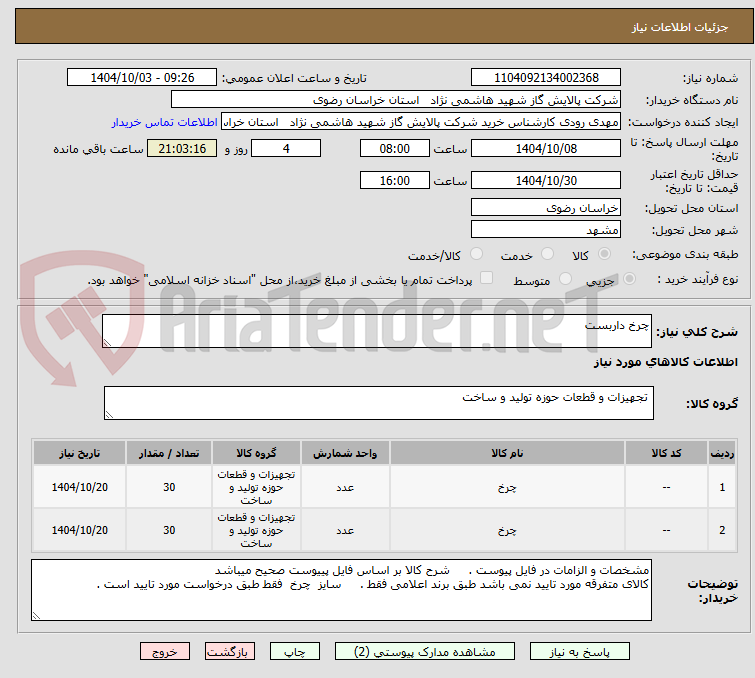Click چرخ item name in row 1
This screenshot has height=678, width=755.
click(x=507, y=487)
